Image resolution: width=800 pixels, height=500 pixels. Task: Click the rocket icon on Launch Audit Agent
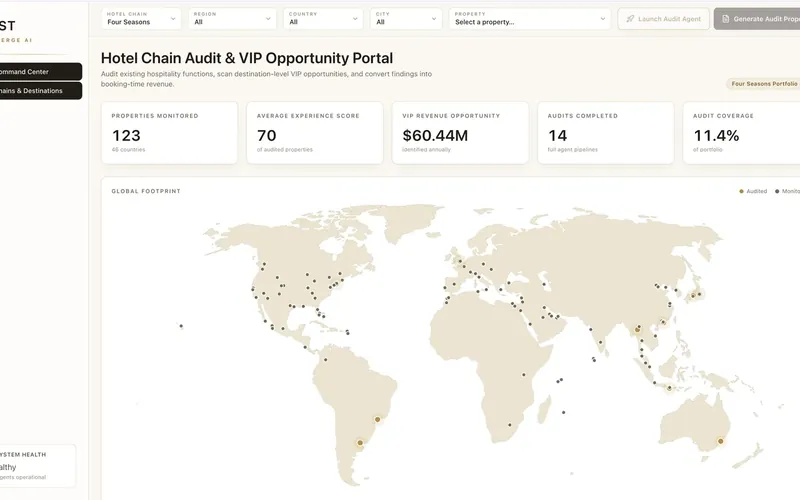tap(630, 19)
